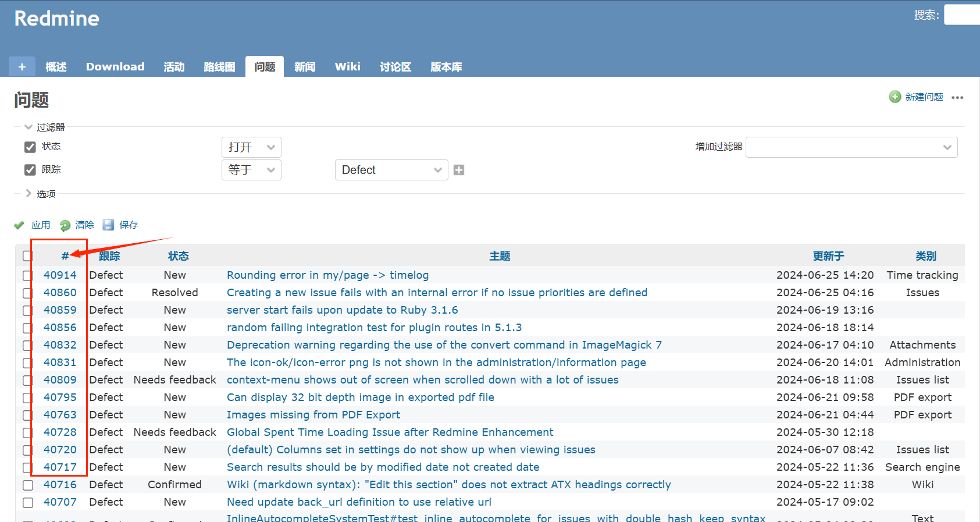Open issue number 40859
Screen dimensions: 980x522
tap(60, 310)
